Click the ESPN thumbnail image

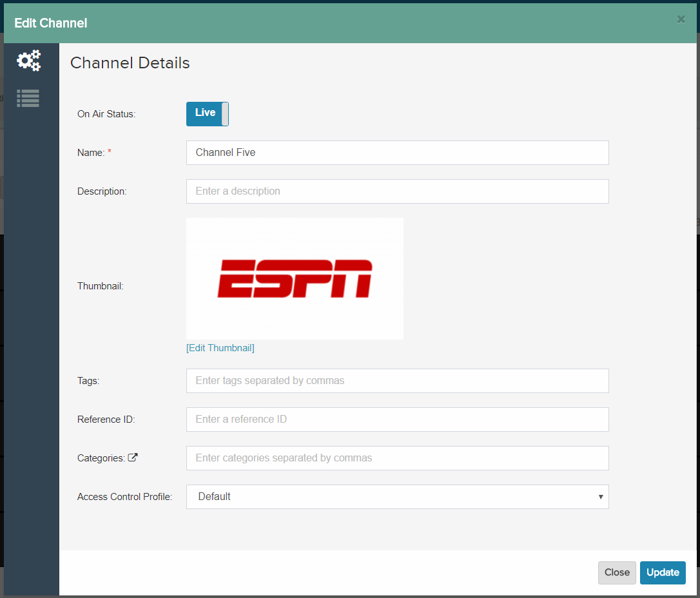(295, 278)
